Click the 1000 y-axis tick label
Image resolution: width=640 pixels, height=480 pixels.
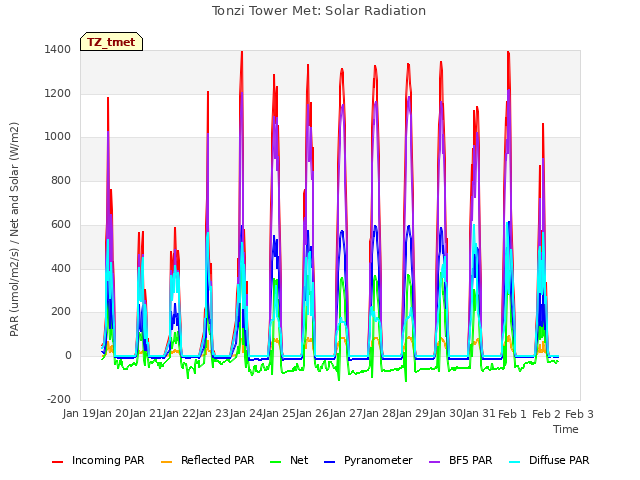coord(58,137)
